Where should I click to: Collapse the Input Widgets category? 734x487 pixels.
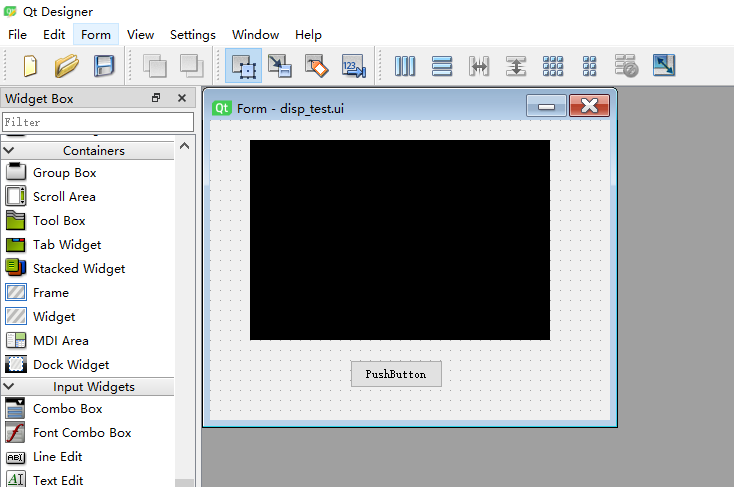tap(9, 386)
